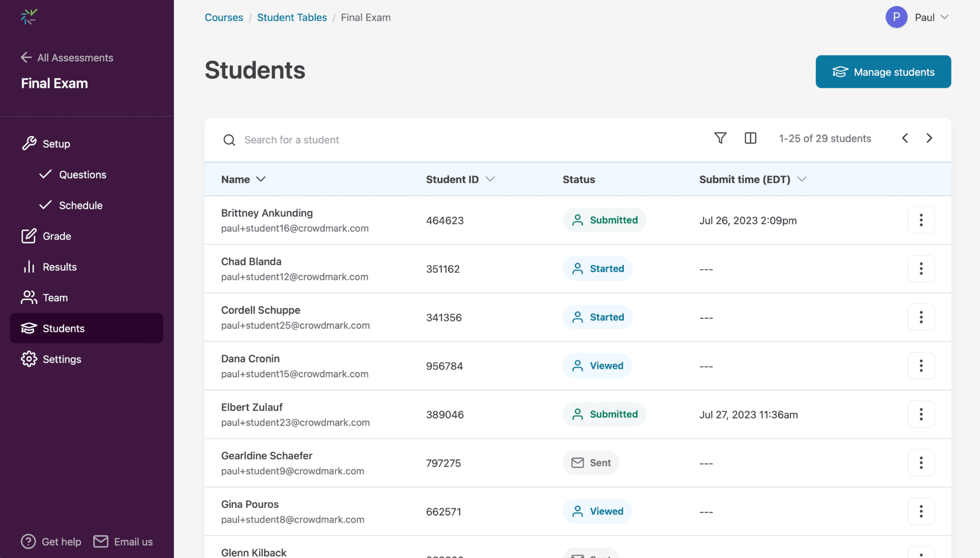Open Results via the bar chart icon
980x558 pixels.
[29, 266]
